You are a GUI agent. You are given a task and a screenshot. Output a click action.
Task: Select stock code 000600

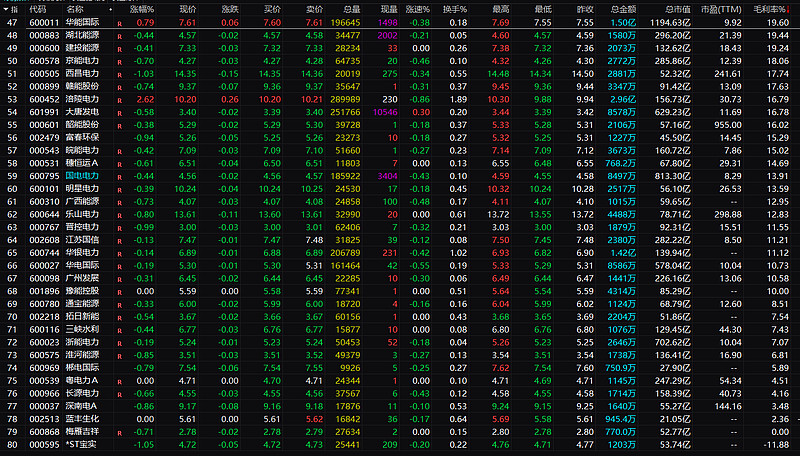44,48
